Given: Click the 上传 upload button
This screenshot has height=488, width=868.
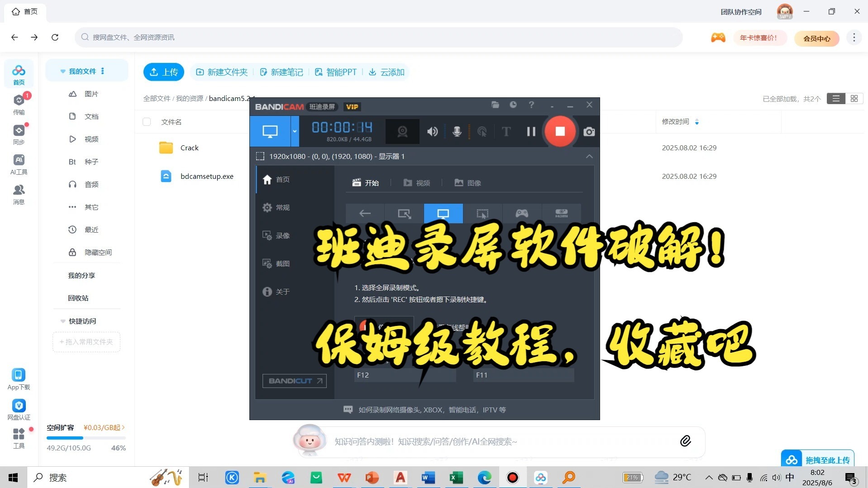Looking at the screenshot, I should click(x=164, y=72).
